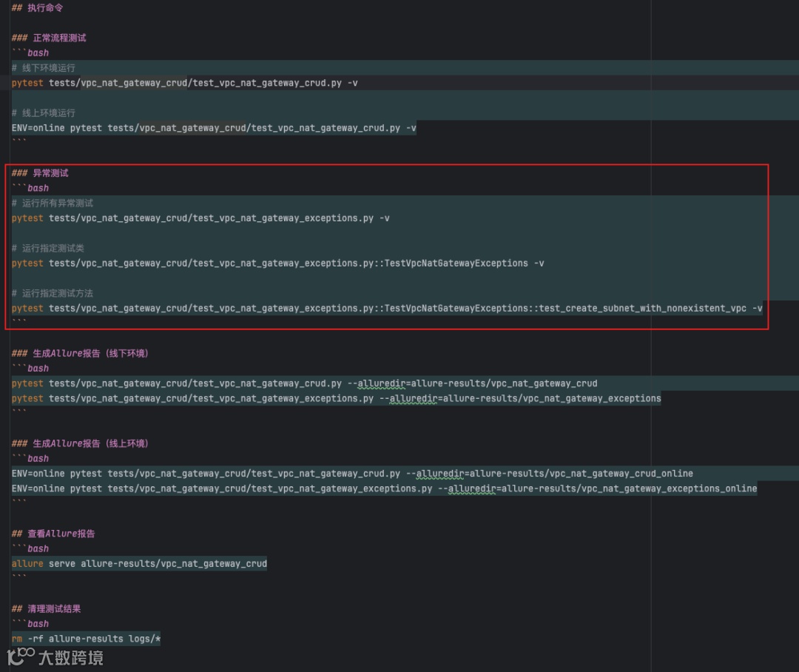Click the comment '# 线下环境运行'
Screen dimensions: 799x672
[44, 68]
